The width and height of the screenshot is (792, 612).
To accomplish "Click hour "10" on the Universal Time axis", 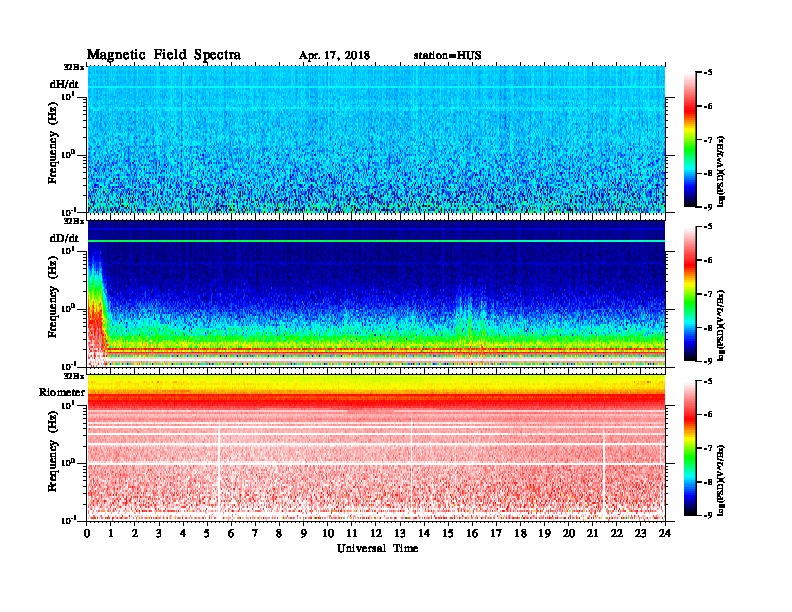I will [x=328, y=534].
